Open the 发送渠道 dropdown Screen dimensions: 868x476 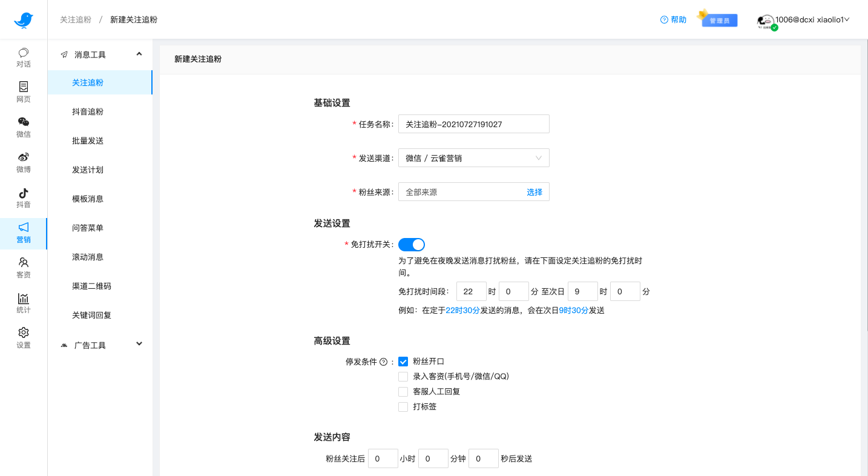point(473,157)
